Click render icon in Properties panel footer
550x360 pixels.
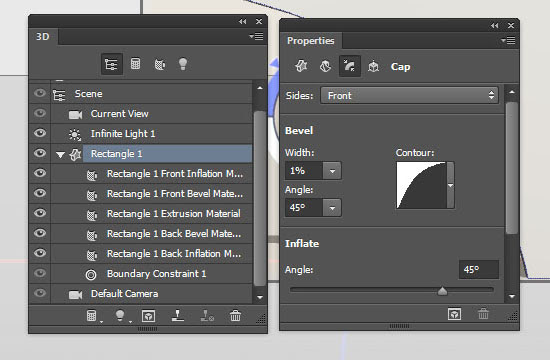454,314
